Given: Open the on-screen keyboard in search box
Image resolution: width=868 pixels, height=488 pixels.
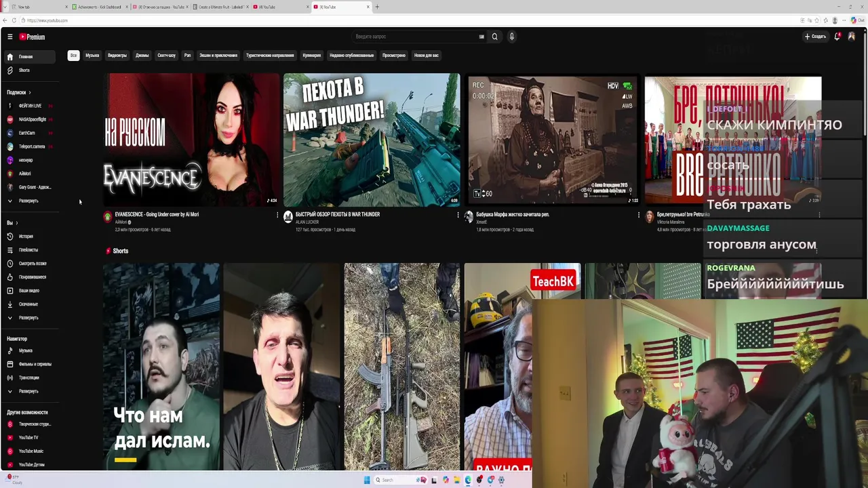Looking at the screenshot, I should pos(482,37).
